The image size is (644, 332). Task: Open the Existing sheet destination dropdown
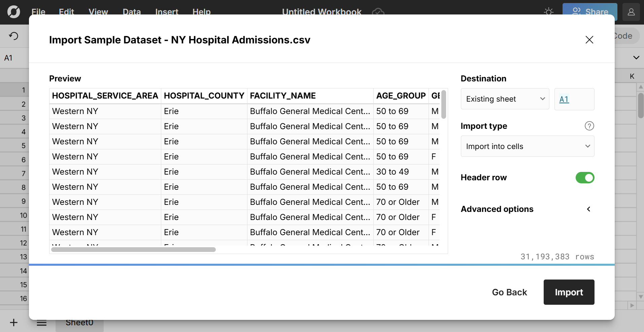(505, 99)
